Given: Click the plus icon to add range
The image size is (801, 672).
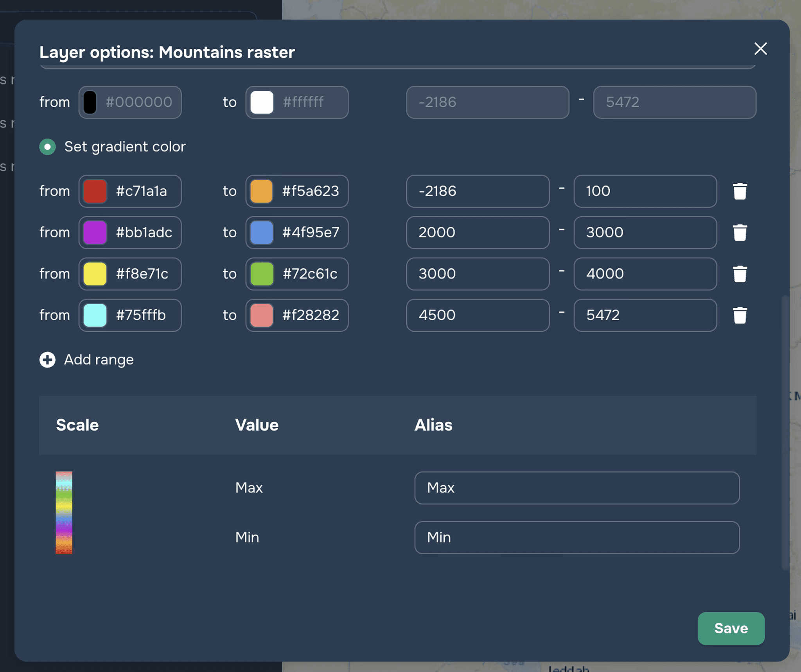Looking at the screenshot, I should point(47,360).
